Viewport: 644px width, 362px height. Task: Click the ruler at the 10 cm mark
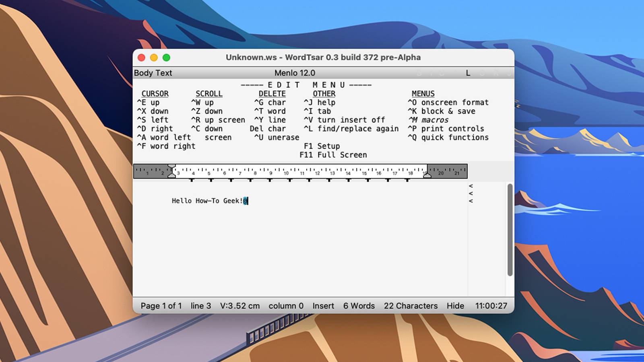[x=286, y=171]
